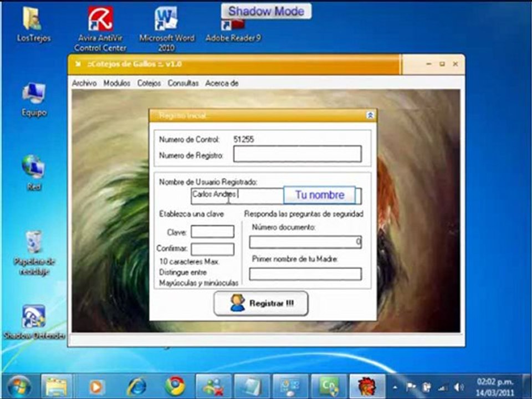The image size is (532, 399).
Task: Collapse the Registro Inicial panel chevron
Action: coord(370,115)
